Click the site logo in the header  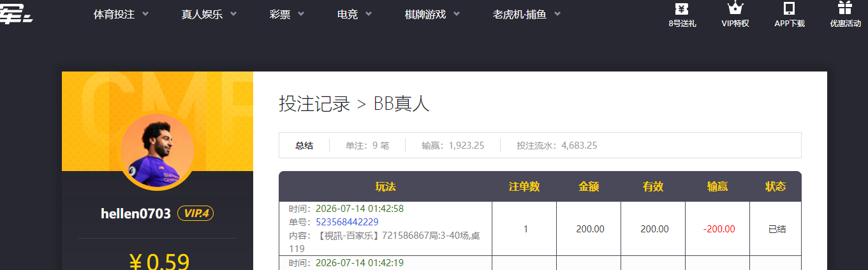(16, 14)
